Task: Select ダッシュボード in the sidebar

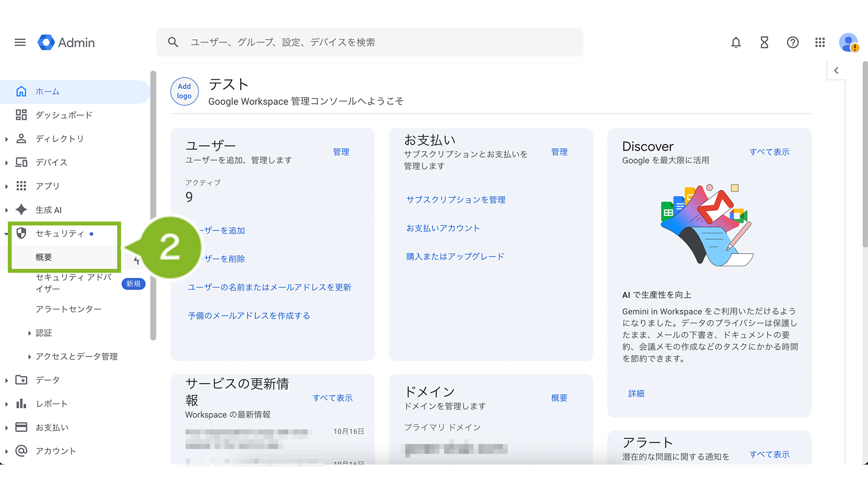Action: (64, 115)
